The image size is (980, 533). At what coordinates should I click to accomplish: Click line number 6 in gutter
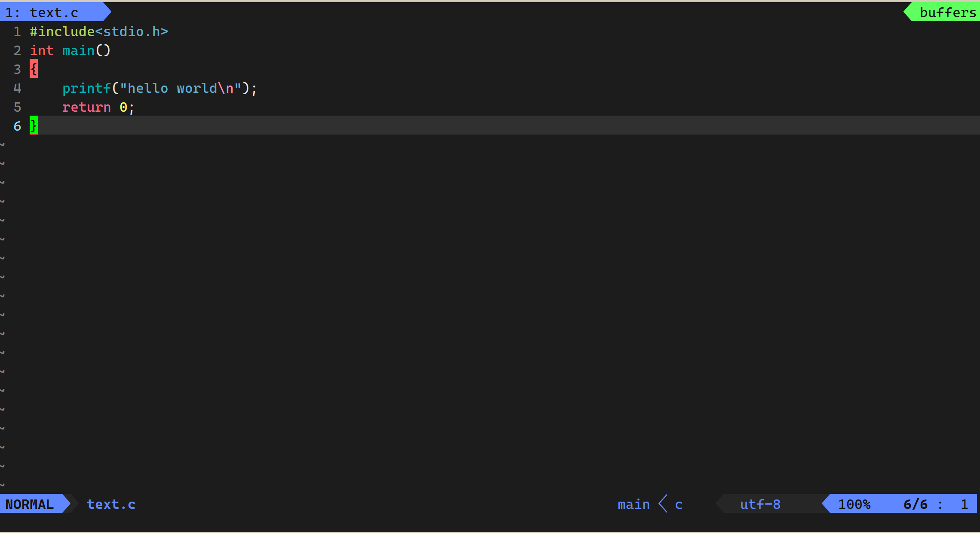(x=17, y=126)
